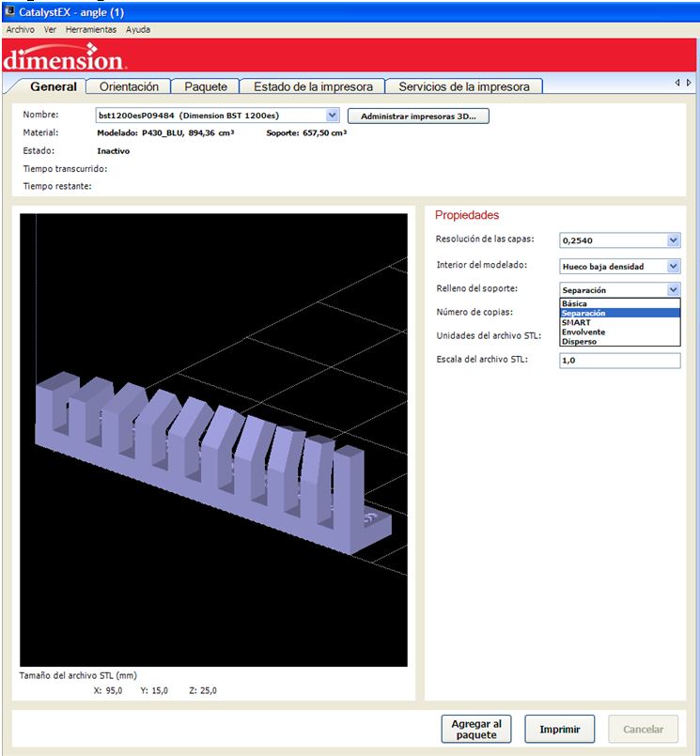Click the tab scroll left arrow
This screenshot has height=756, width=700.
pos(677,83)
